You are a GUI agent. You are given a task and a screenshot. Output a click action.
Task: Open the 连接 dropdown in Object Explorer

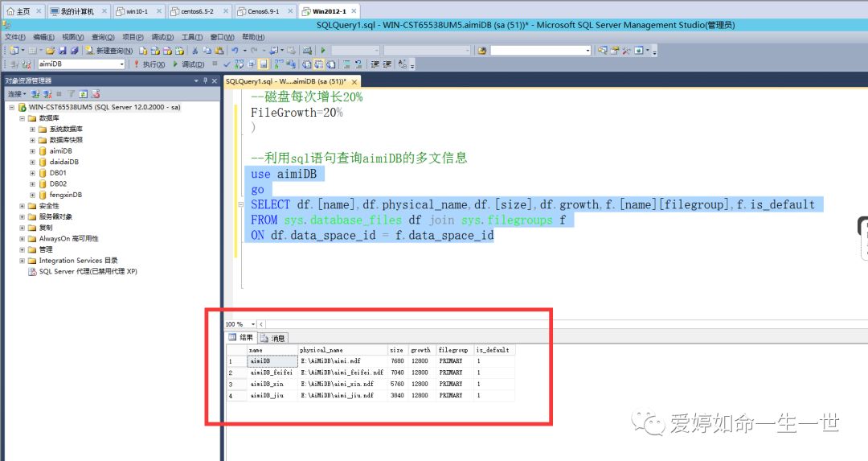[x=17, y=94]
